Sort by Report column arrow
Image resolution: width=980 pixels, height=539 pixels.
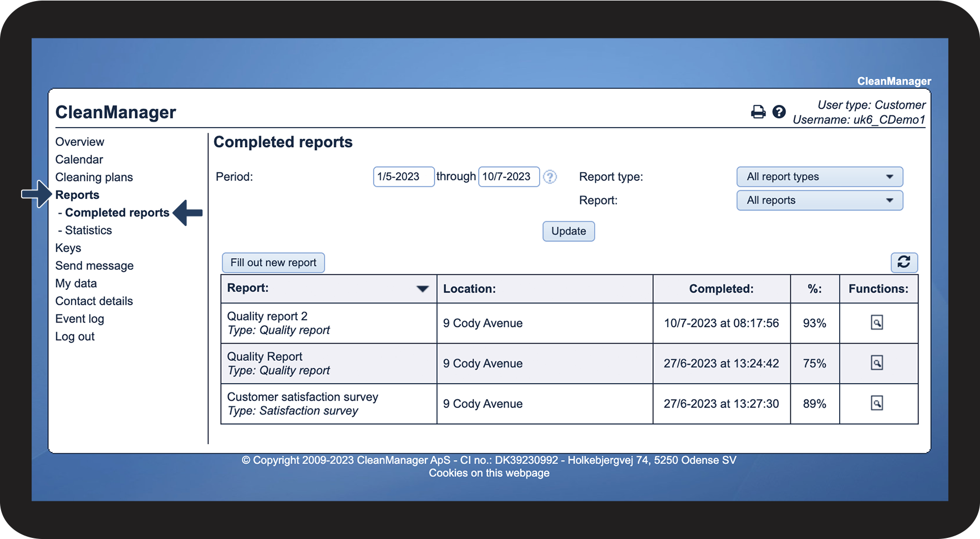click(422, 289)
